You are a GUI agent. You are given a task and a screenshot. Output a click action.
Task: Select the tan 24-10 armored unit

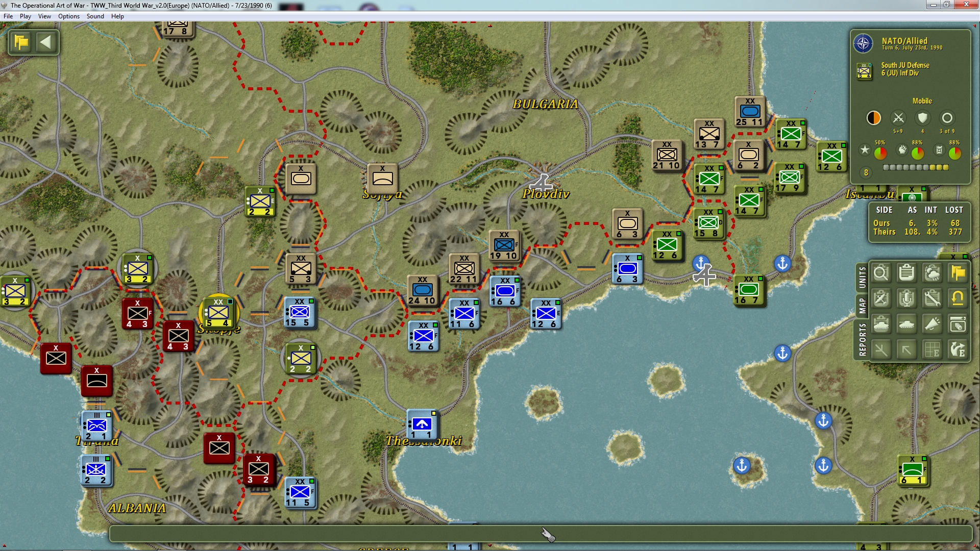coord(422,290)
